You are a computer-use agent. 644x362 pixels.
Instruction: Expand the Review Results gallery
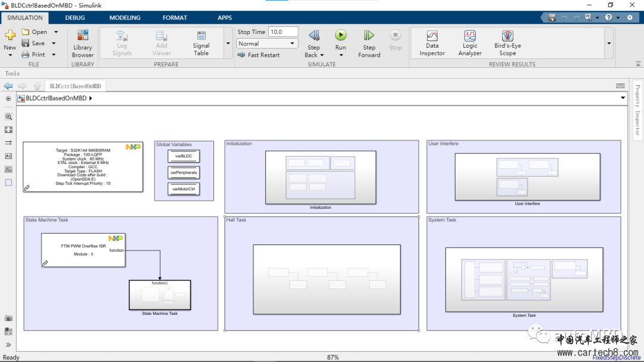pos(609,43)
